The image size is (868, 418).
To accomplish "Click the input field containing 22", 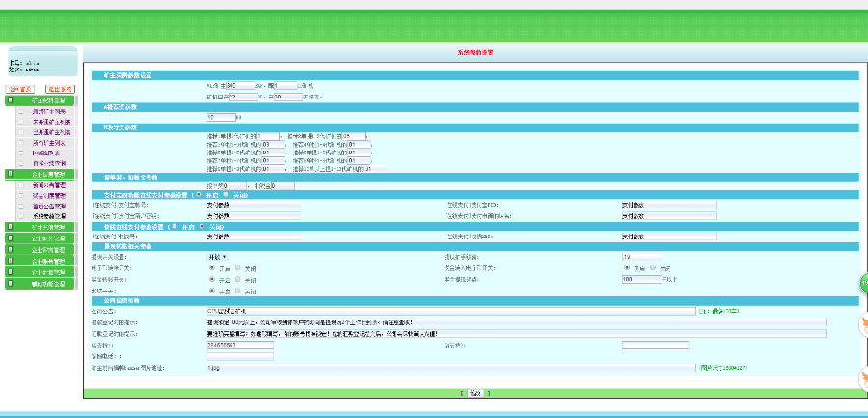I will coord(243,97).
